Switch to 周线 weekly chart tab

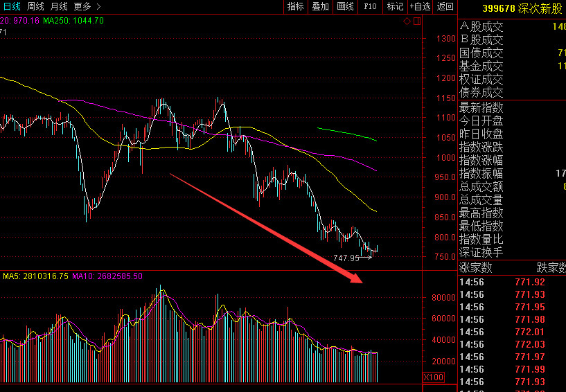click(35, 6)
